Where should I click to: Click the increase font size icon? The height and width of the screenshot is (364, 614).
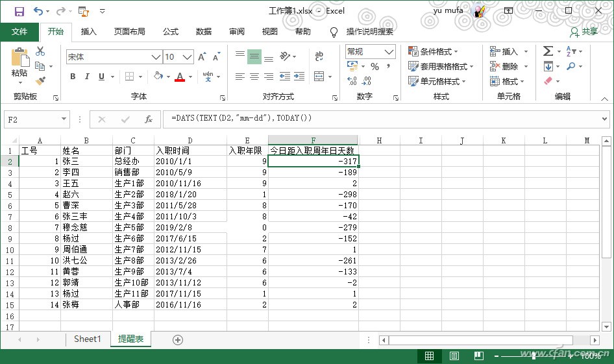click(202, 57)
